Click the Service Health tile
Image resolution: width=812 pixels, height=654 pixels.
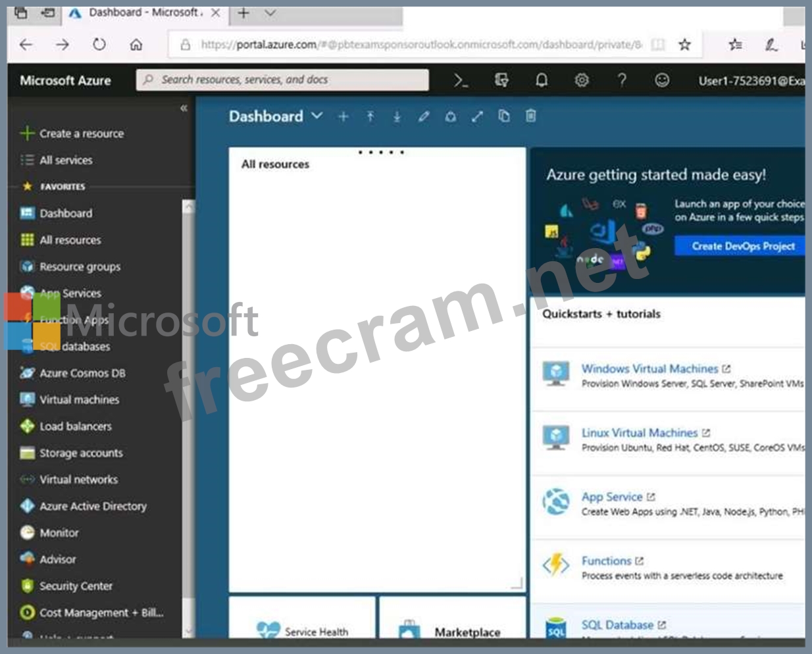tap(302, 618)
